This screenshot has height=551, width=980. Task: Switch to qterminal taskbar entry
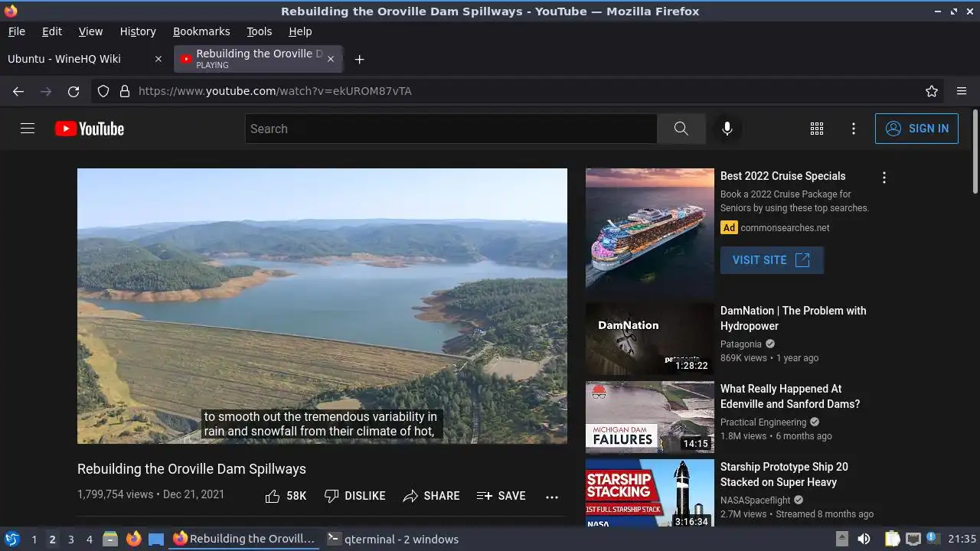393,539
